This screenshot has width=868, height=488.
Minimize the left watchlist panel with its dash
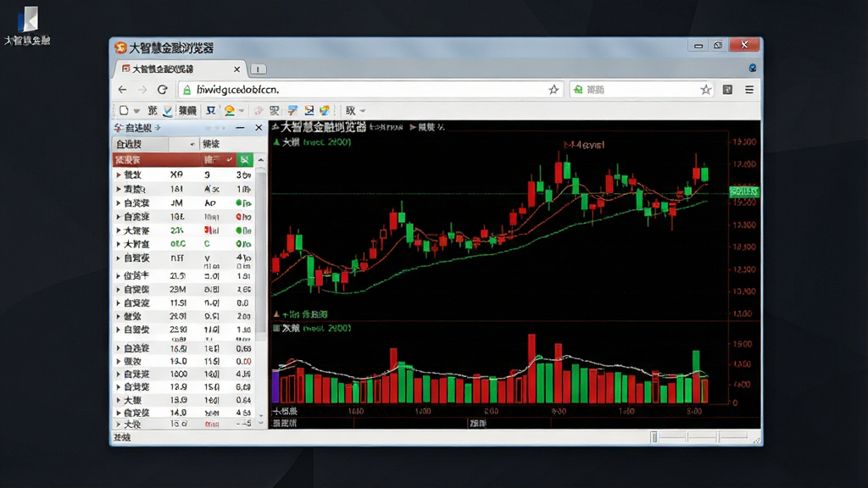point(240,128)
